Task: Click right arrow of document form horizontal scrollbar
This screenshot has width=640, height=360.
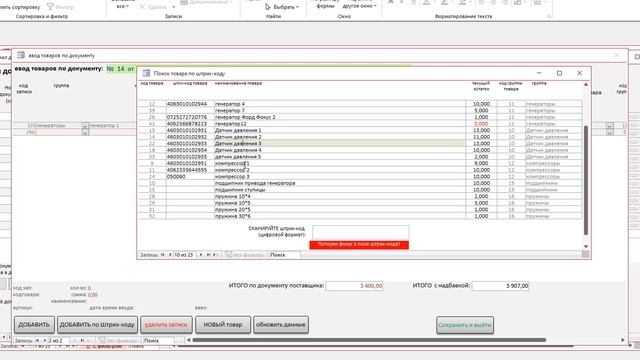Action: point(622,340)
